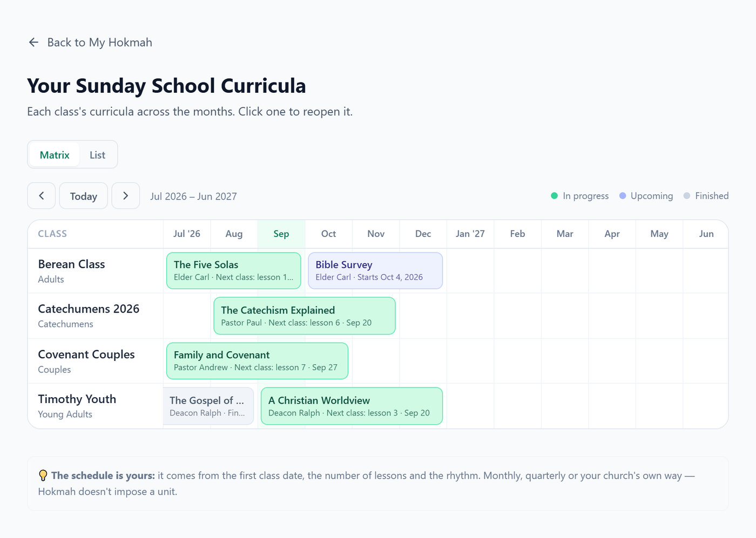Image resolution: width=756 pixels, height=538 pixels.
Task: Click the In progress legend label
Action: pos(586,196)
